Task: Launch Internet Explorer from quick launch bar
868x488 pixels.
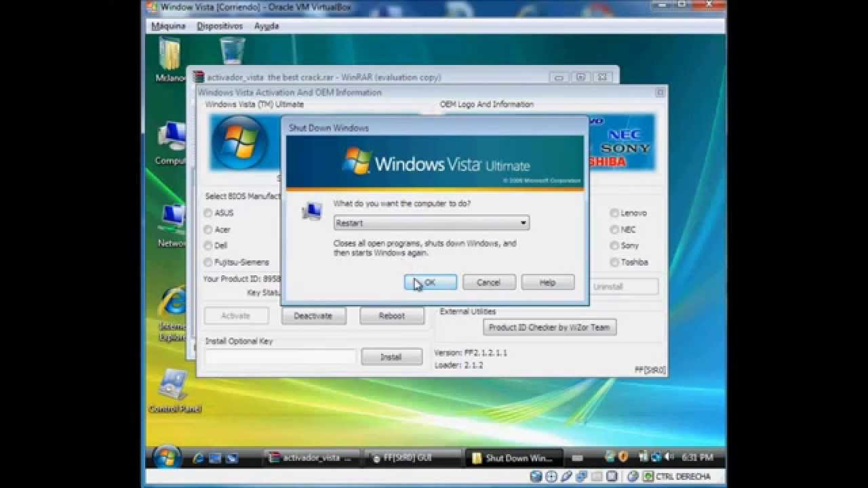Action: pos(199,458)
